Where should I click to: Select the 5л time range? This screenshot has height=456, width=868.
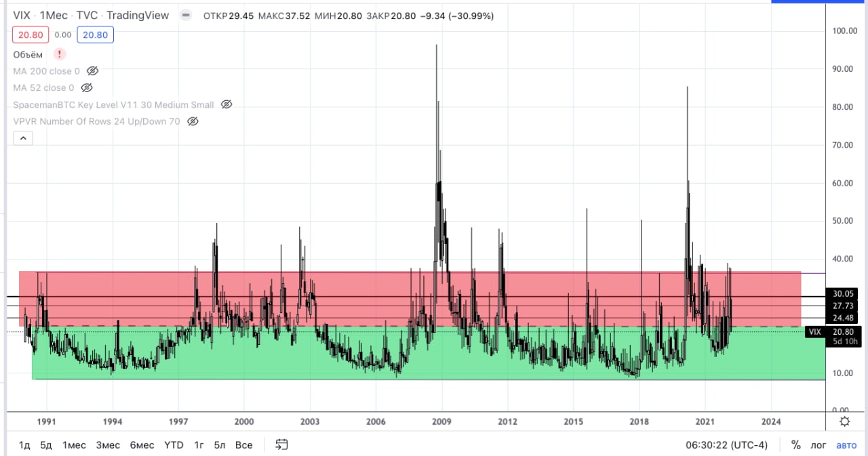pos(220,445)
